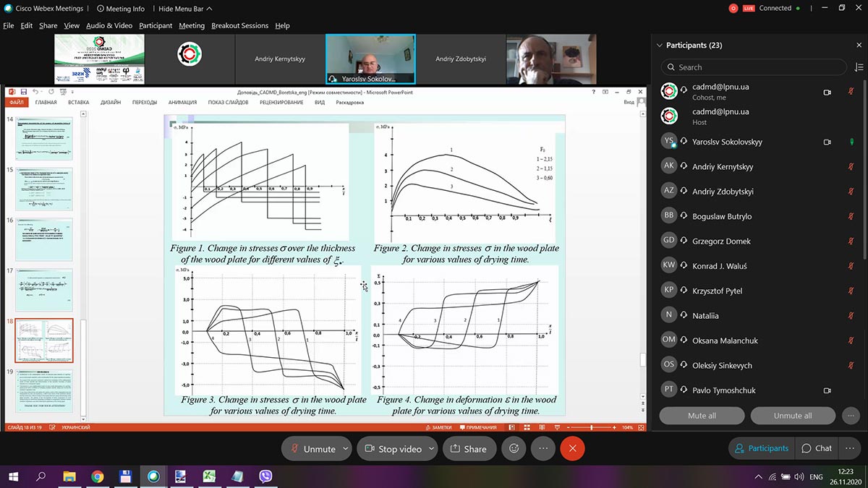This screenshot has width=868, height=488.
Task: Expand video options arrow next to Stop video
Action: (431, 448)
